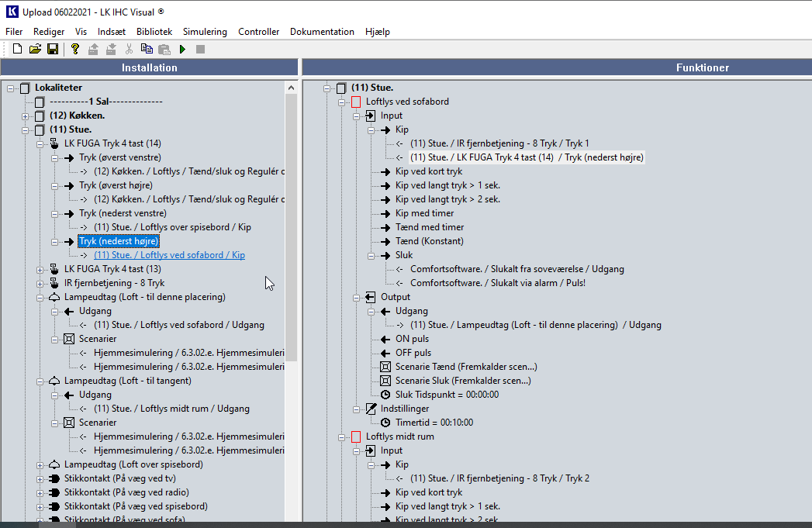Click plug icon for Stikkontakt (På væg ved tv)
The width and height of the screenshot is (812, 528).
click(54, 478)
